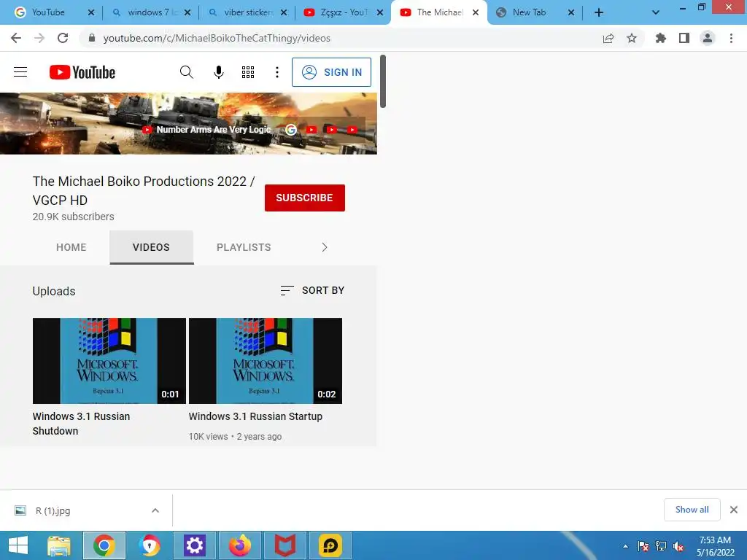The width and height of the screenshot is (747, 560).
Task: Show more channel tabs with right chevron
Action: (325, 247)
